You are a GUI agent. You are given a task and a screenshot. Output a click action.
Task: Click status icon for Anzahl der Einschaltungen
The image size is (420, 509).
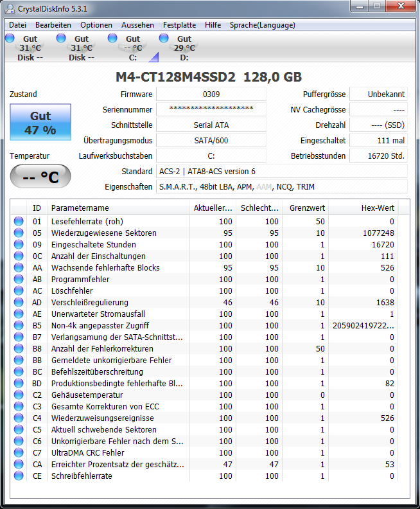pos(19,256)
